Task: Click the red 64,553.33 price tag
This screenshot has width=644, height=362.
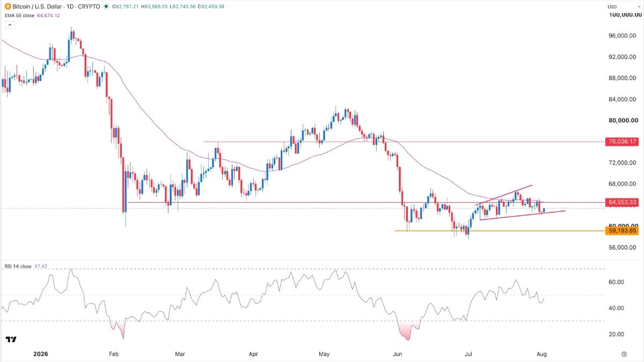Action: pos(622,202)
